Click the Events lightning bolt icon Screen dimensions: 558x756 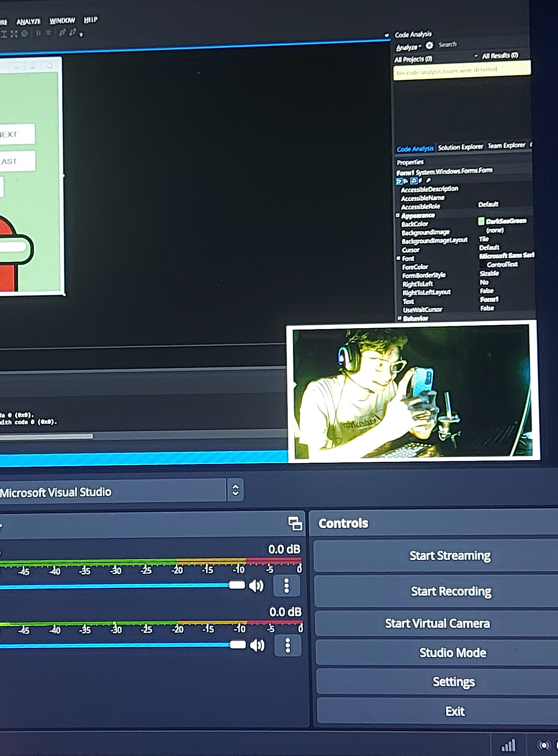tap(420, 181)
